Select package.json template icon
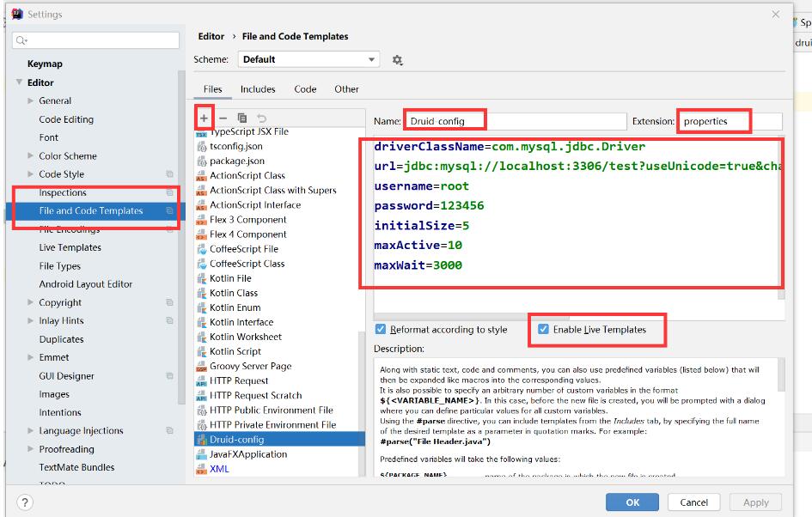This screenshot has width=812, height=517. click(x=202, y=161)
